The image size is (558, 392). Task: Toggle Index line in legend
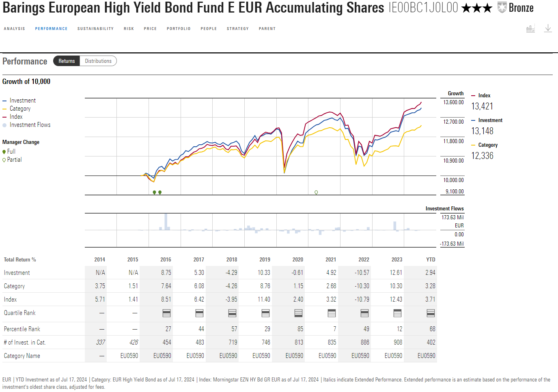click(13, 117)
